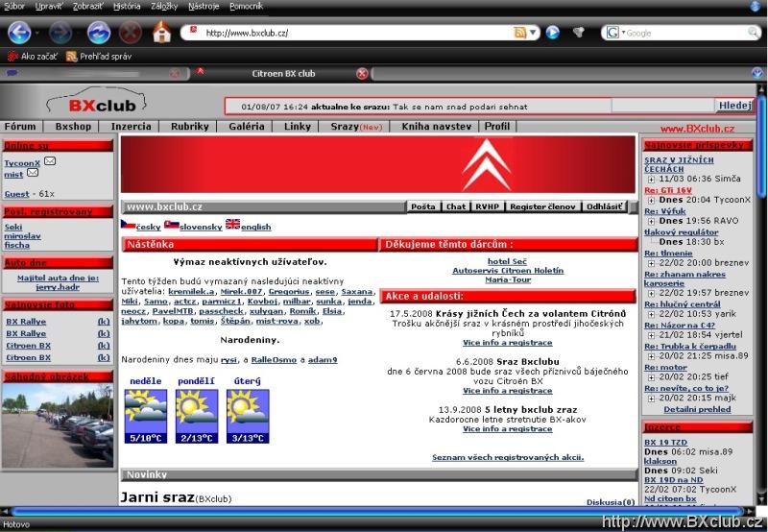Open Register členov page
The width and height of the screenshot is (768, 532).
pyautogui.click(x=542, y=206)
